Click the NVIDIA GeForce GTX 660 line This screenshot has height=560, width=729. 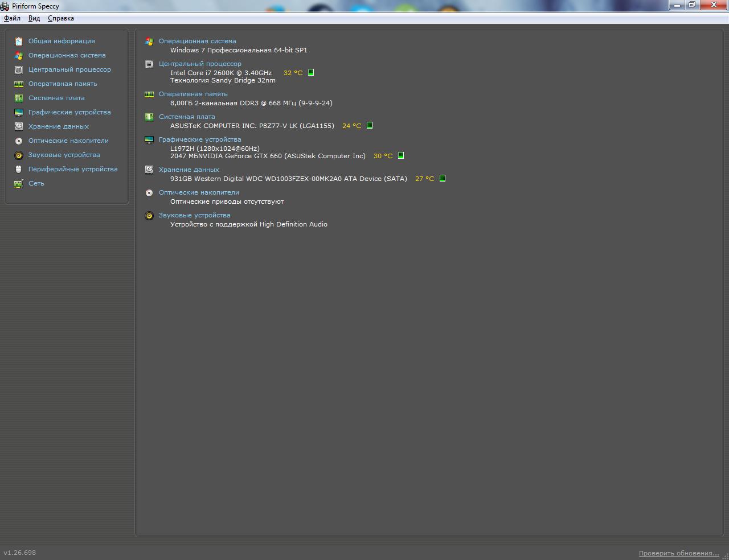[x=268, y=156]
